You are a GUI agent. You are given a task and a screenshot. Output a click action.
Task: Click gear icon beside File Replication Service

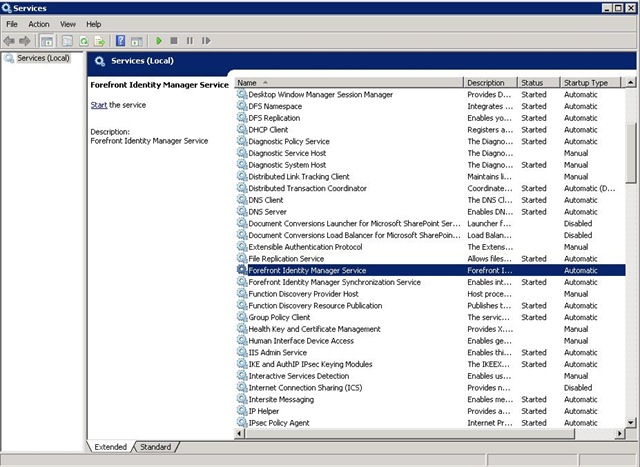pyautogui.click(x=242, y=258)
